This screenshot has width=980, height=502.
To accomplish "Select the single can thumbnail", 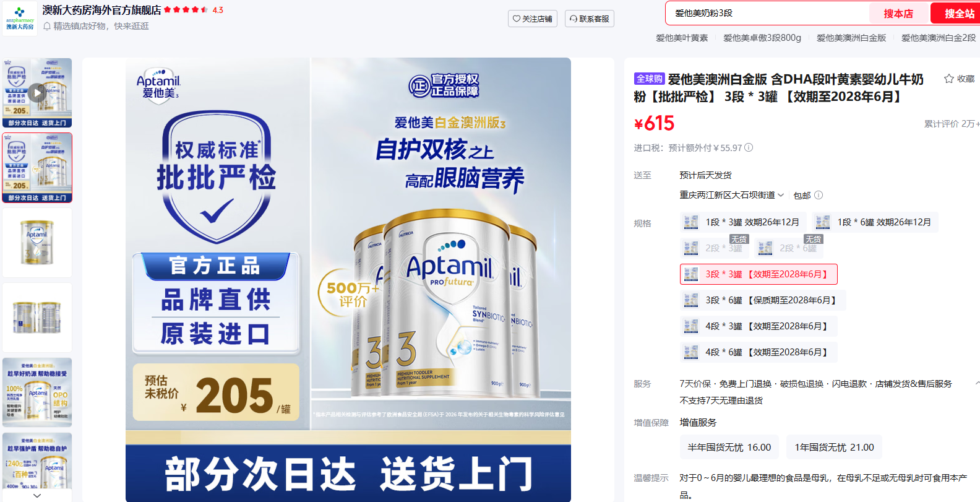I will click(x=37, y=243).
